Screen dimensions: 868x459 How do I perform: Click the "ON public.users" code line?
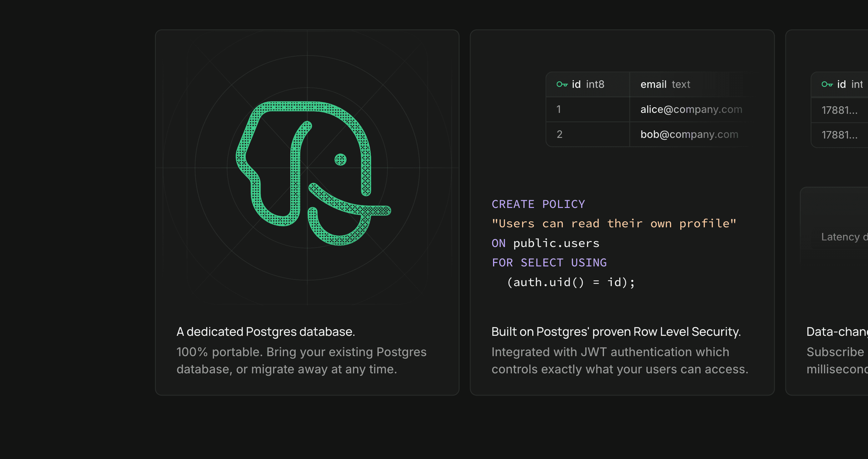[x=546, y=243]
